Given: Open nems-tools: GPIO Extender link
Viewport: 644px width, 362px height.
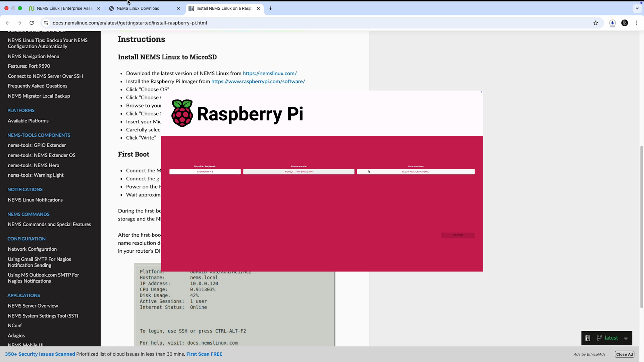Looking at the screenshot, I should click(37, 145).
